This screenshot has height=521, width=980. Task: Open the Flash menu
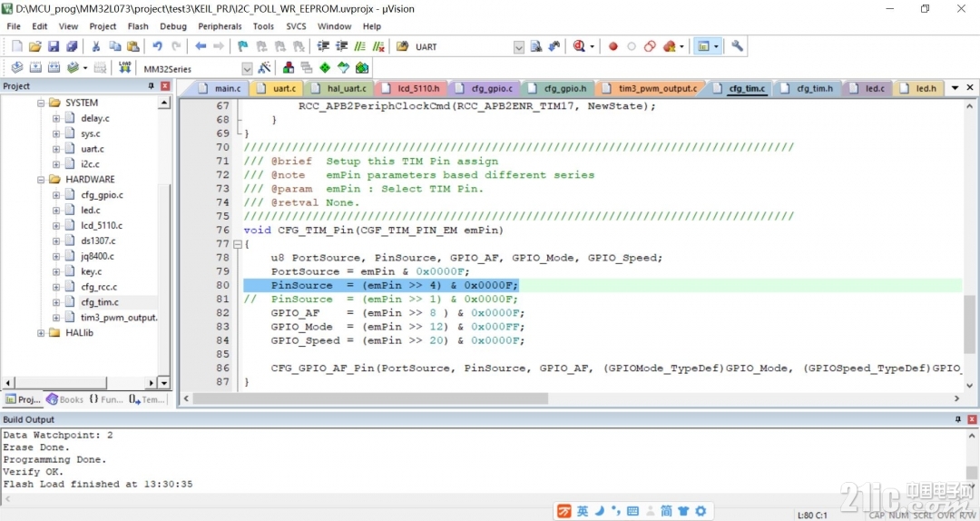(x=138, y=26)
